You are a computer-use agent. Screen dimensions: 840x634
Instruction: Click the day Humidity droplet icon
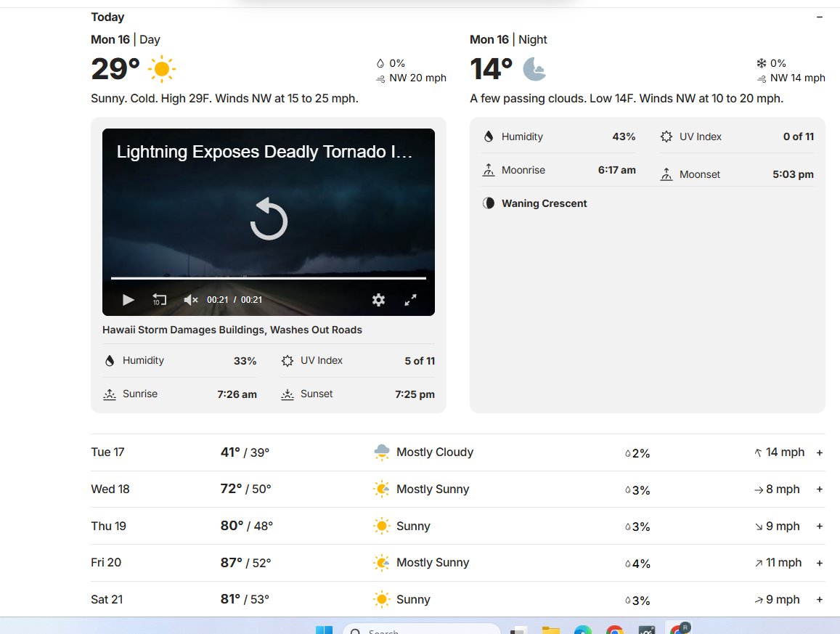click(x=110, y=361)
